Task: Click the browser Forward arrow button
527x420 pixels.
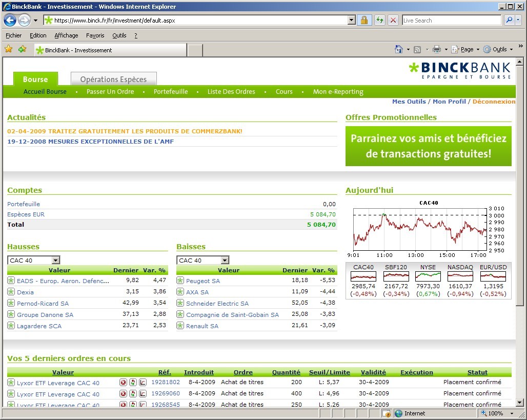Action: 24,20
